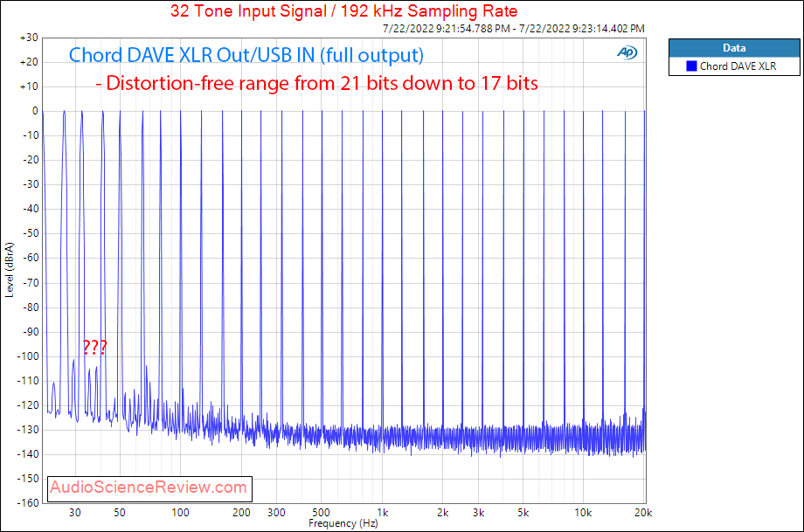This screenshot has width=804, height=532.
Task: Click the red '???' annotation
Action: (x=95, y=348)
